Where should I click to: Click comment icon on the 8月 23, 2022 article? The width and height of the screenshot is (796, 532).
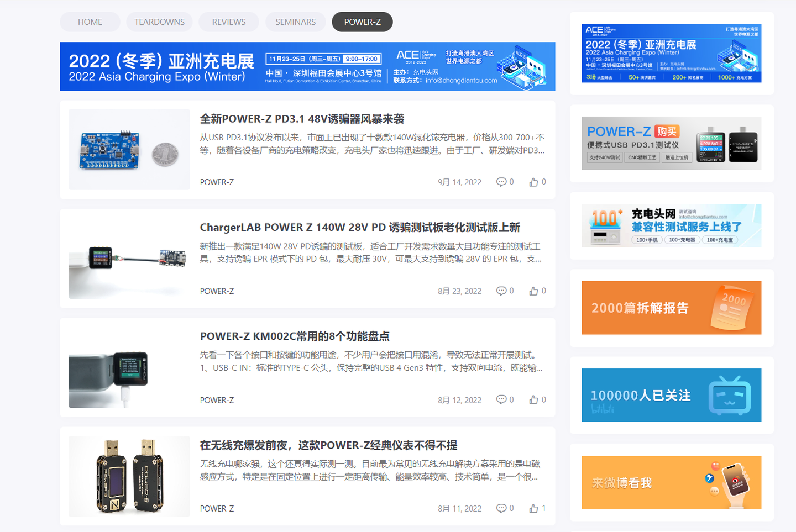501,291
